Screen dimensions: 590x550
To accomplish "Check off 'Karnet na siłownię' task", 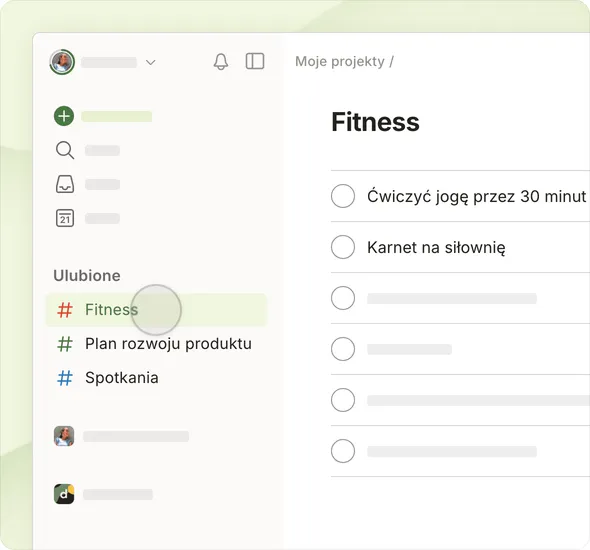I will 343,247.
